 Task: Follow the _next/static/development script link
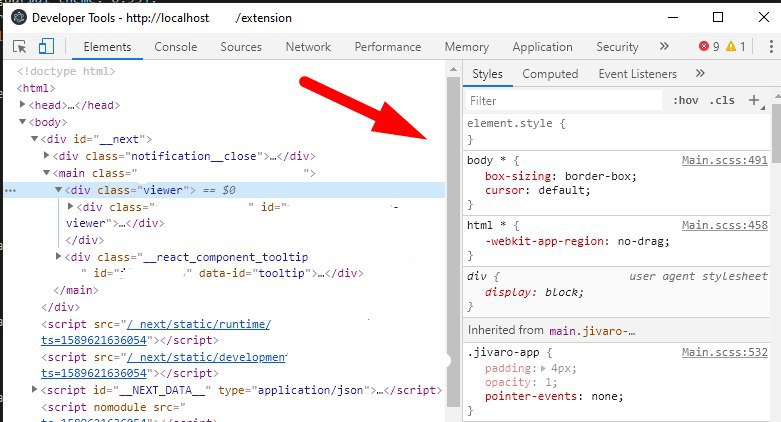[207, 357]
